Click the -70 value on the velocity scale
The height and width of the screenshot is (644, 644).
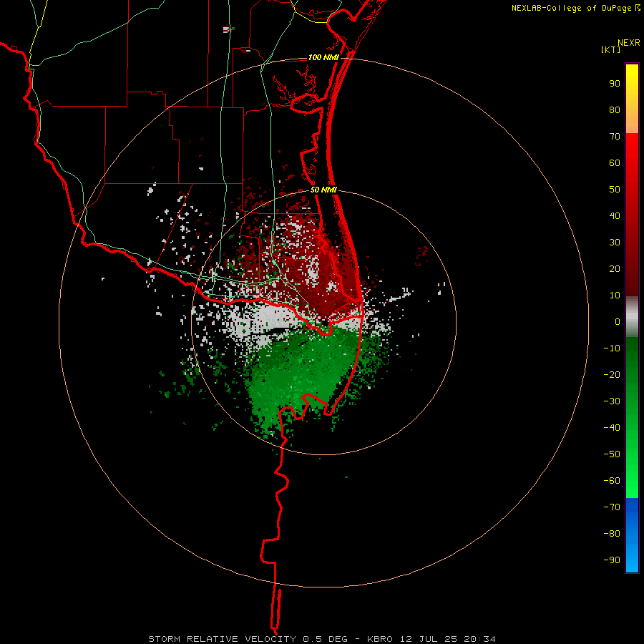pos(612,507)
